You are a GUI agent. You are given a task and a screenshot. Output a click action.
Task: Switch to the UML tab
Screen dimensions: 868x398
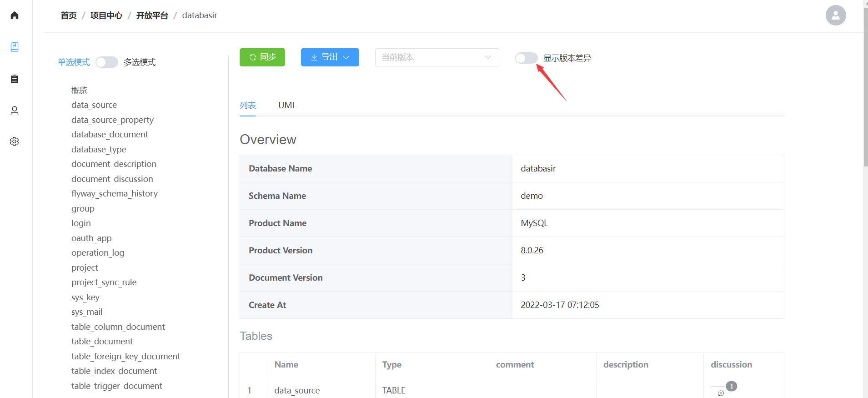pos(287,105)
